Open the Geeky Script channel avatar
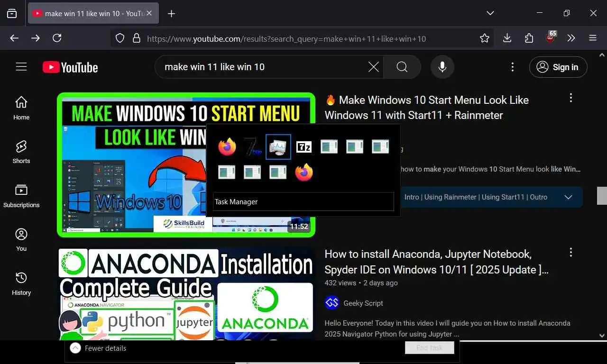607x364 pixels. (332, 303)
